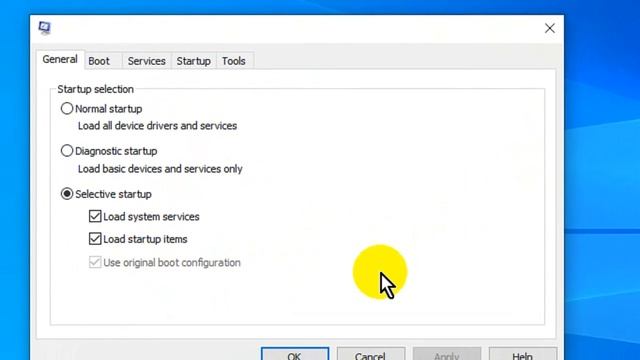
Task: Click Use original boot configuration checkbox
Action: (95, 262)
